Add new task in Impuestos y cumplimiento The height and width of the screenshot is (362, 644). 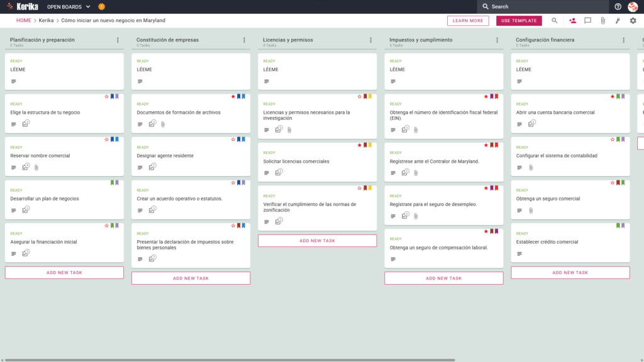click(x=444, y=278)
